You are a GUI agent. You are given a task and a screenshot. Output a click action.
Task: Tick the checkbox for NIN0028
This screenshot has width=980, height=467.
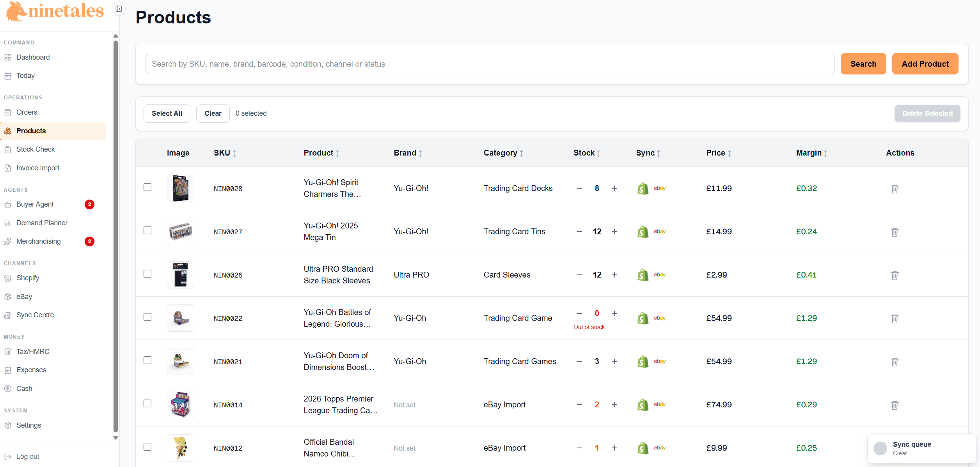[x=147, y=187]
